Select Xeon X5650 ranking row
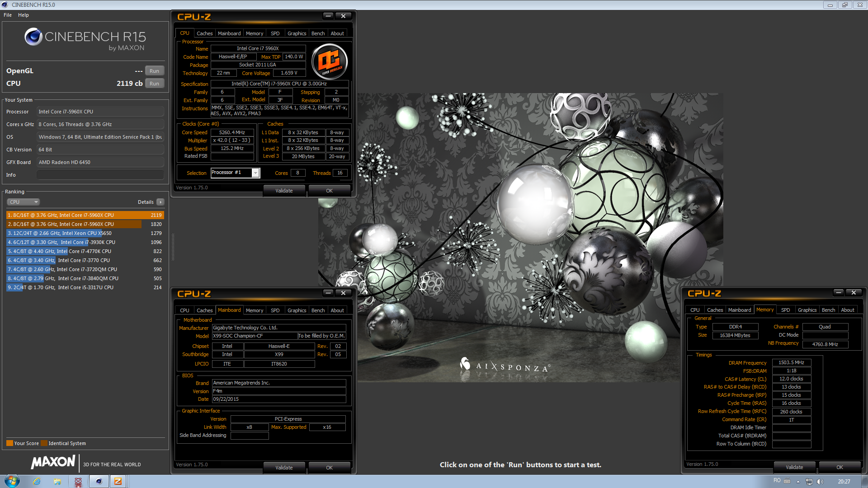Viewport: 868px width, 488px height. [85, 233]
